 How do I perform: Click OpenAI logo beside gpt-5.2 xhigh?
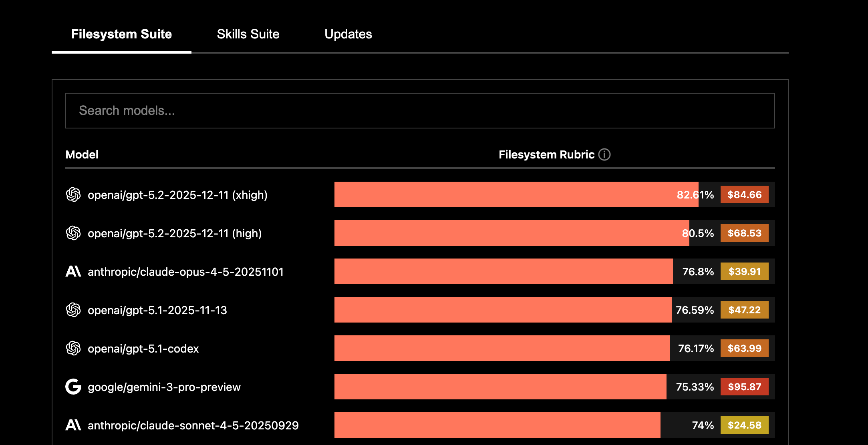click(x=73, y=195)
